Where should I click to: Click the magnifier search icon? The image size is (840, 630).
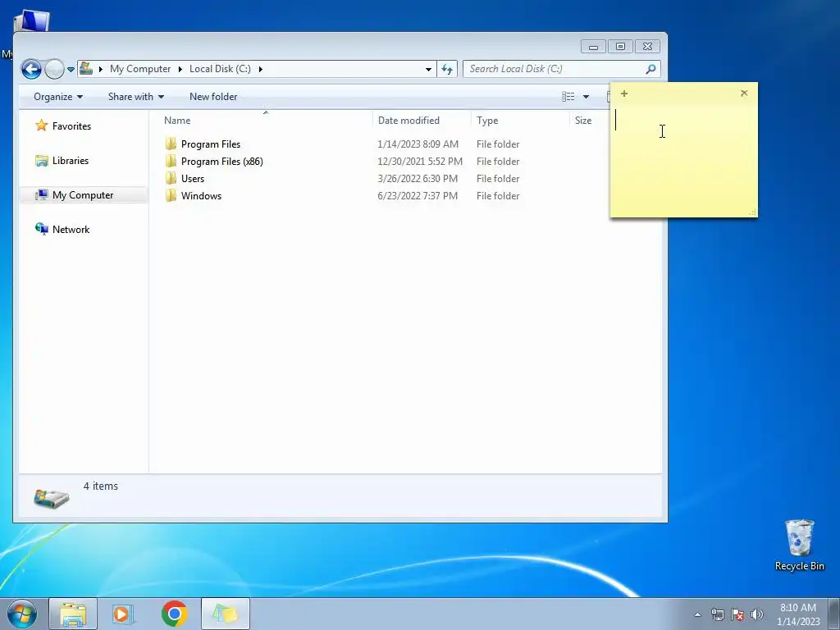coord(651,69)
